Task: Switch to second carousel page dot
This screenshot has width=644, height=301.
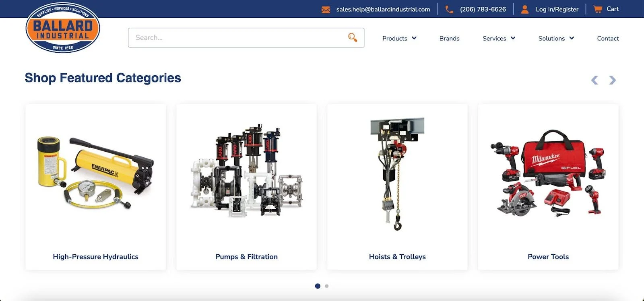Action: (327, 286)
